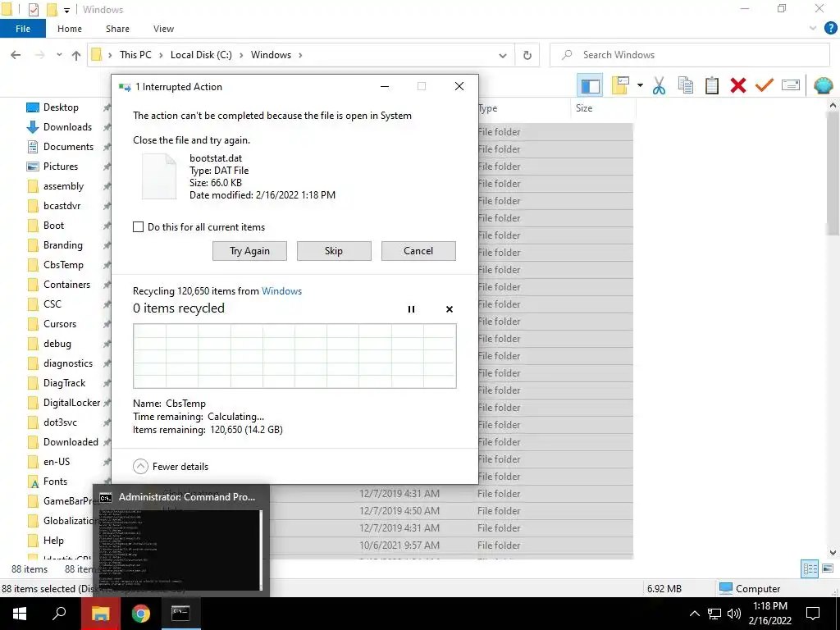The width and height of the screenshot is (840, 630).
Task: Click the orange checkmark Properties icon
Action: [x=765, y=85]
